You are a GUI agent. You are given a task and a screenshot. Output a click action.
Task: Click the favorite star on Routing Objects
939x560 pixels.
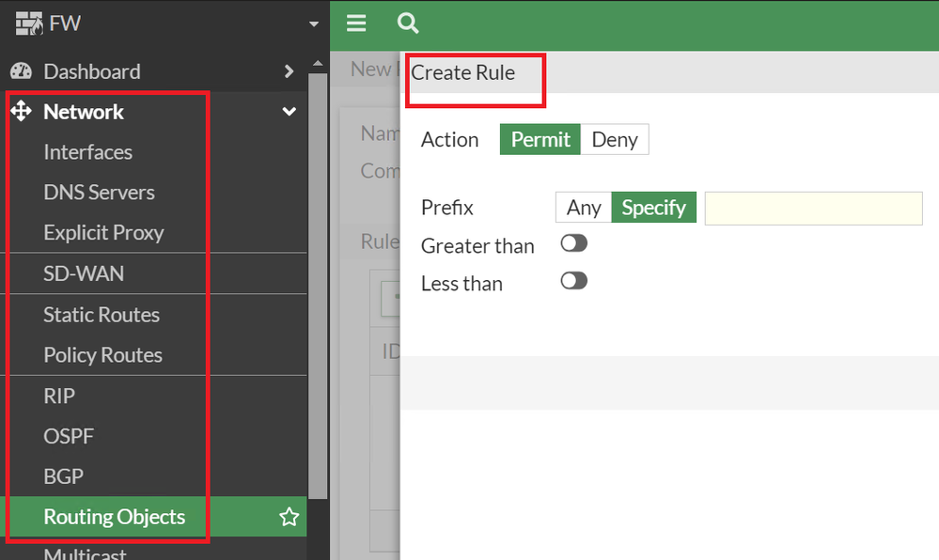coord(290,517)
